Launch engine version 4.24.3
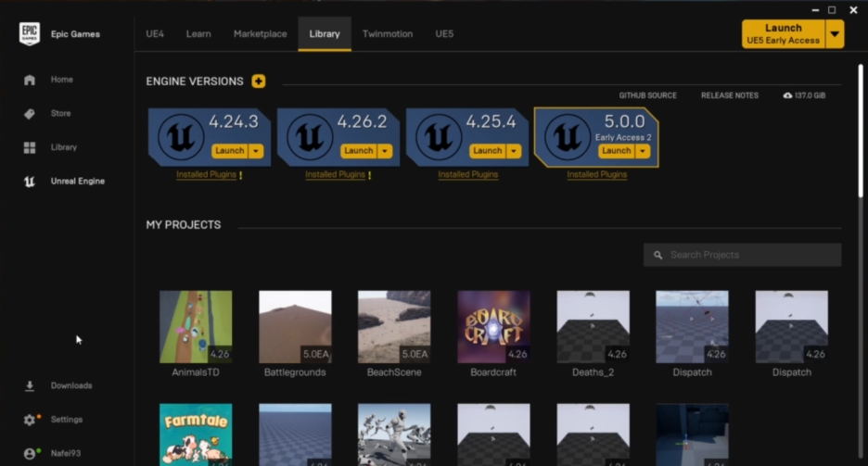This screenshot has width=868, height=466. point(230,151)
